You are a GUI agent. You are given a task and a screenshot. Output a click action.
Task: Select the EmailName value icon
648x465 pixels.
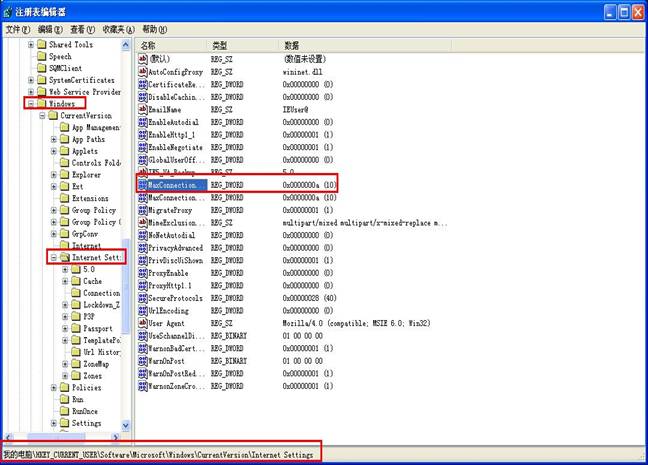141,110
